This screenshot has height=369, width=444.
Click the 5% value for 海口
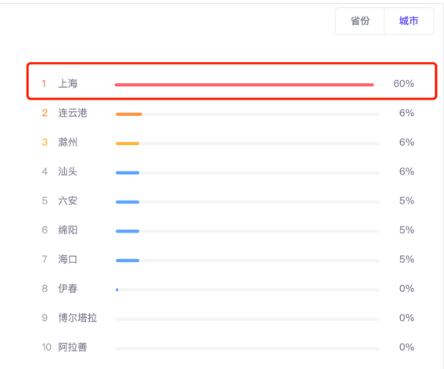[407, 259]
